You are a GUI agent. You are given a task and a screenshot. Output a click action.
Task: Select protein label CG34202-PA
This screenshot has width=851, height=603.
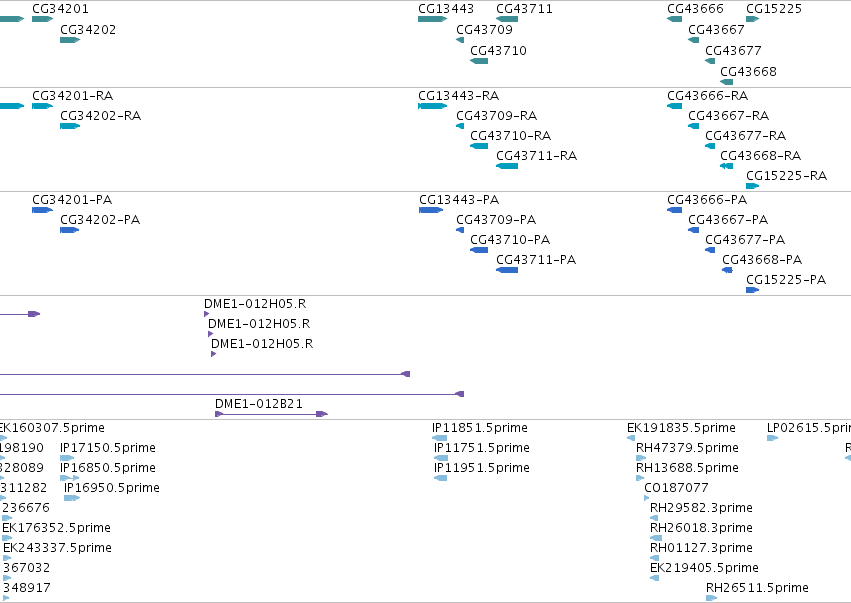pos(100,220)
